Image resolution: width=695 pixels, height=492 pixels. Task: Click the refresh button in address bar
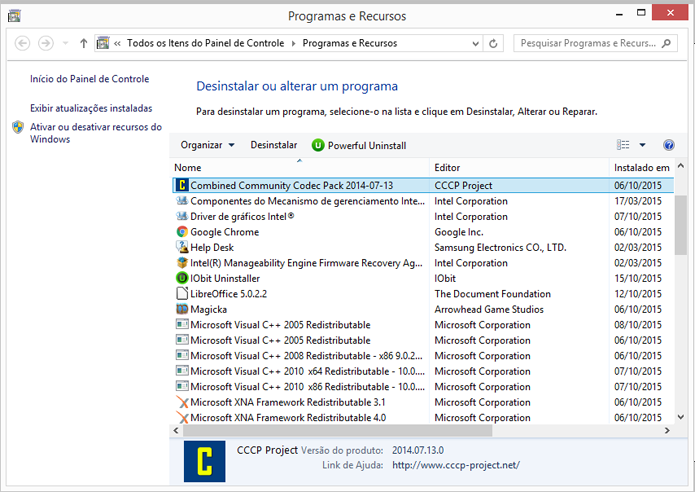(493, 43)
